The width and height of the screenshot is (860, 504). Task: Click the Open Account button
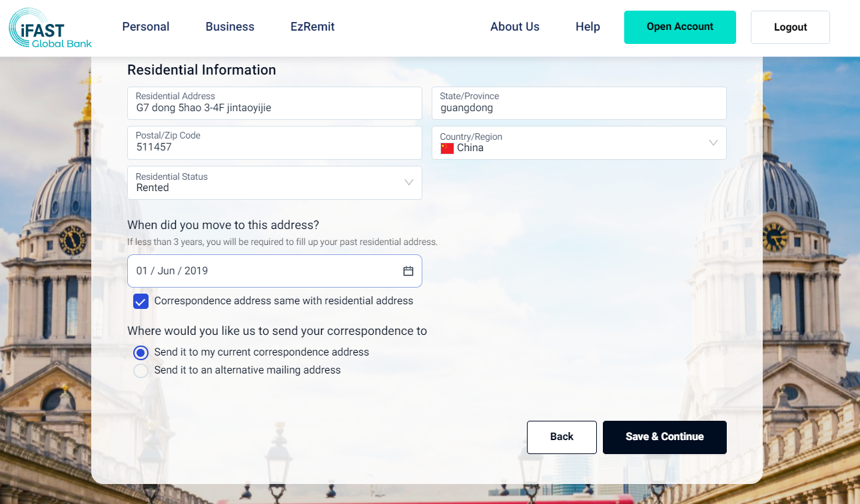click(x=679, y=27)
